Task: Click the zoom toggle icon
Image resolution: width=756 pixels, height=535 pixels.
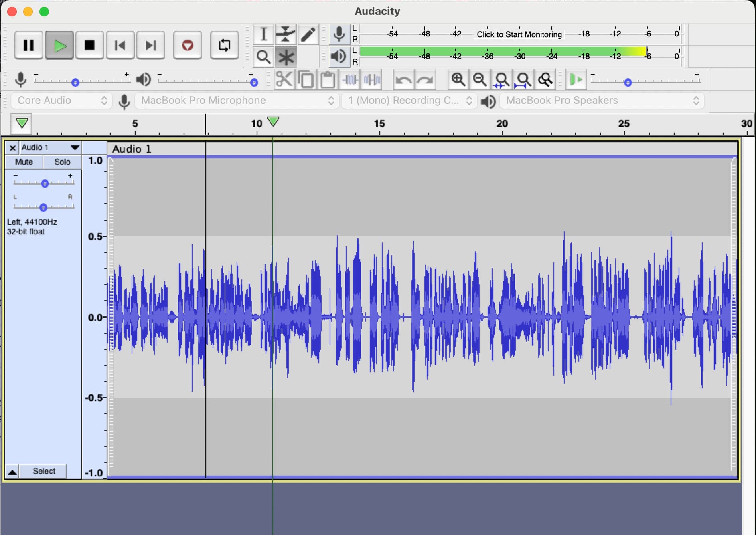Action: [x=545, y=79]
